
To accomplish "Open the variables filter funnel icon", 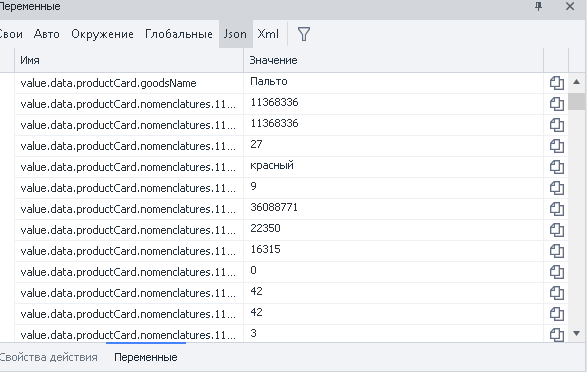I will (304, 34).
